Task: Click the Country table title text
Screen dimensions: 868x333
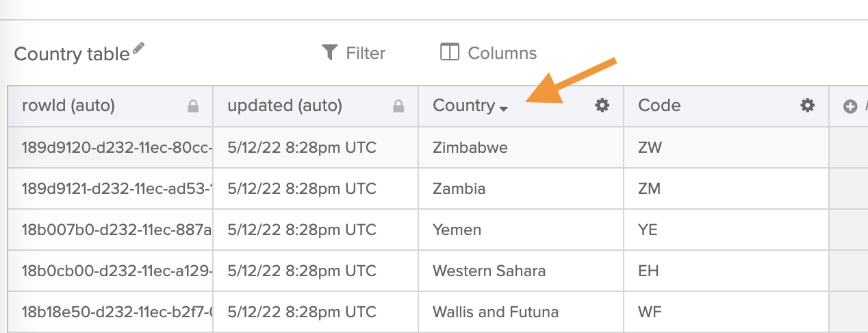Action: pyautogui.click(x=71, y=54)
